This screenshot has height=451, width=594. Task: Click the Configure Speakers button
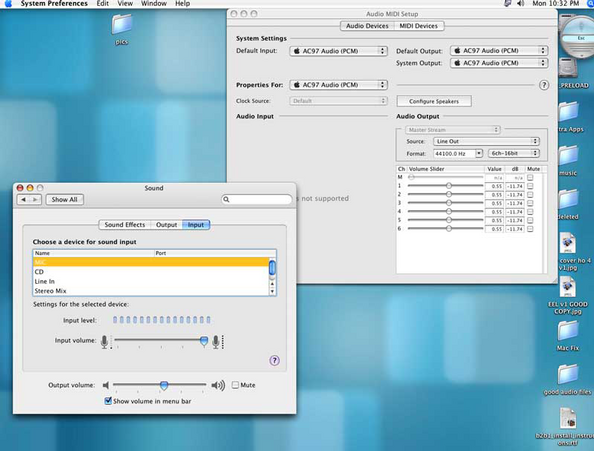(x=434, y=101)
